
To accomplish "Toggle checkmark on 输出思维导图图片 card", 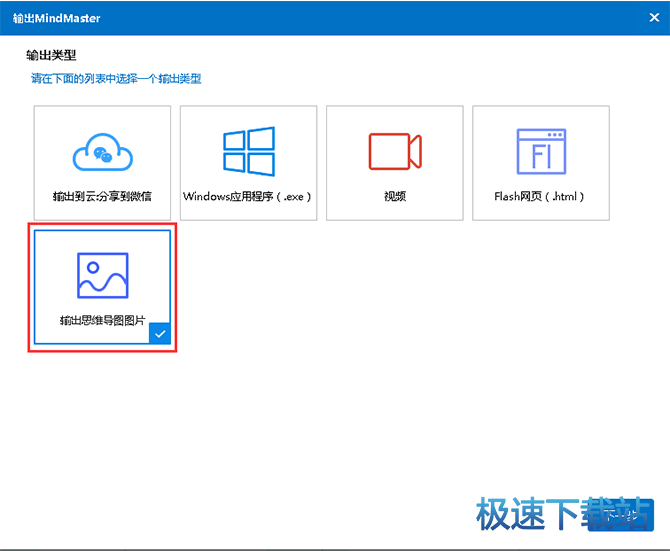I will (x=160, y=334).
